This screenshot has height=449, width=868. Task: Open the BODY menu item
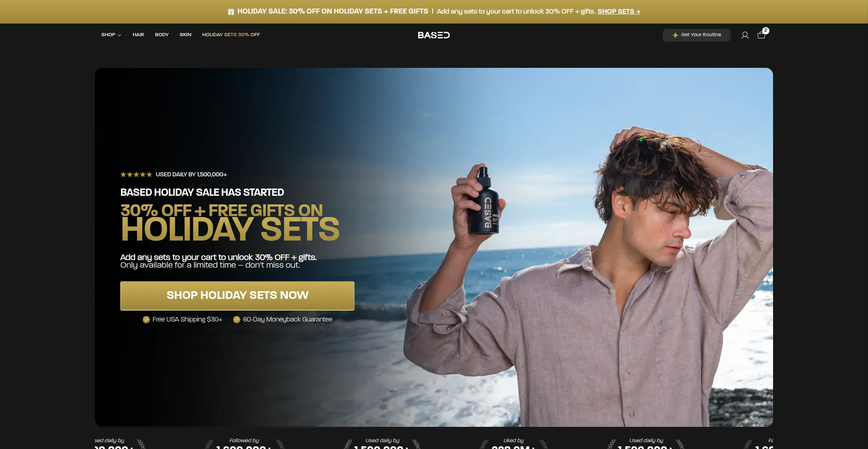point(162,35)
